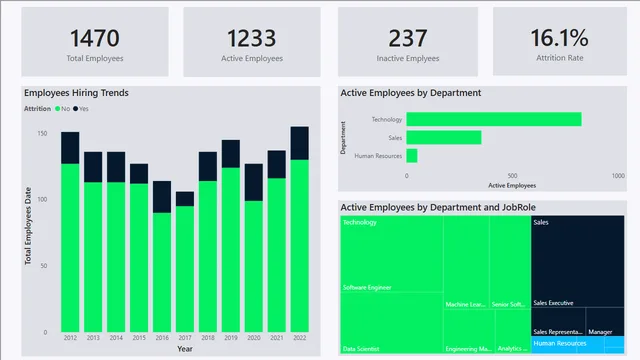The image size is (640, 360).
Task: Click the 'Employees Hiring Trends' chart title
Action: pyautogui.click(x=76, y=93)
